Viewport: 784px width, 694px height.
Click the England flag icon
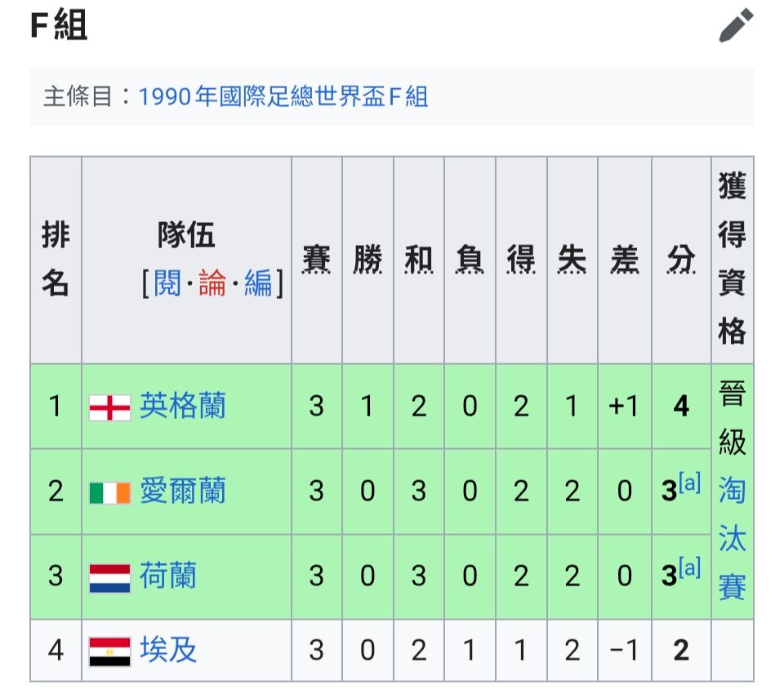click(x=110, y=407)
